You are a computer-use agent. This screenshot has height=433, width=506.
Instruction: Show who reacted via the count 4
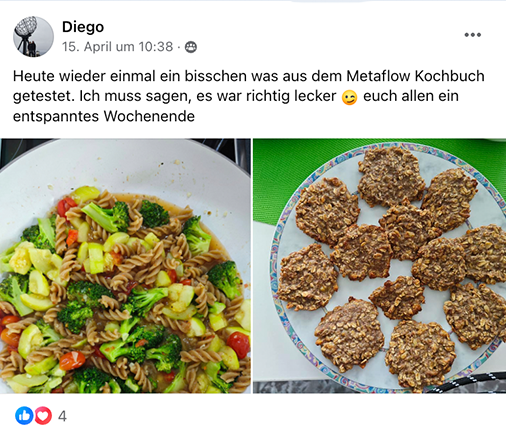click(x=62, y=416)
